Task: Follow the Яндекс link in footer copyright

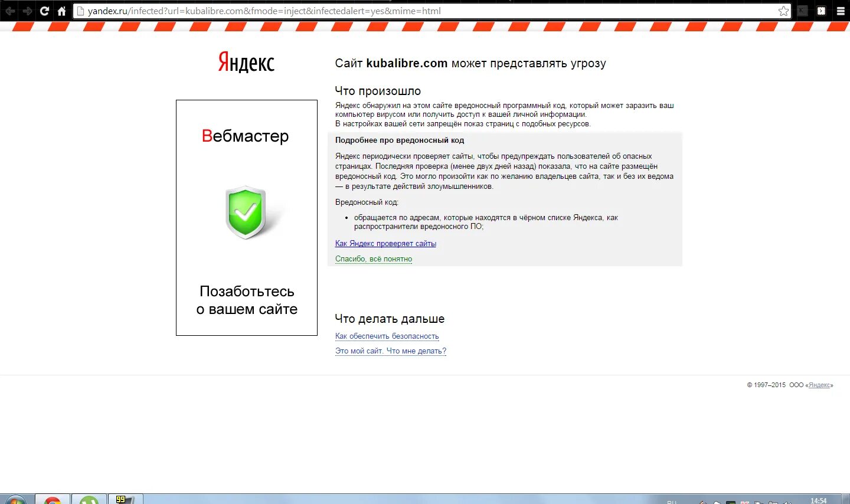Action: point(819,385)
